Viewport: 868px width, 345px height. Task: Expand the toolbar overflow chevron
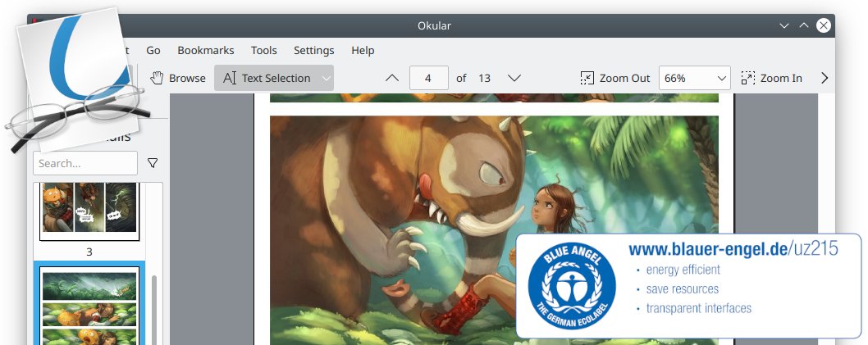pos(825,78)
